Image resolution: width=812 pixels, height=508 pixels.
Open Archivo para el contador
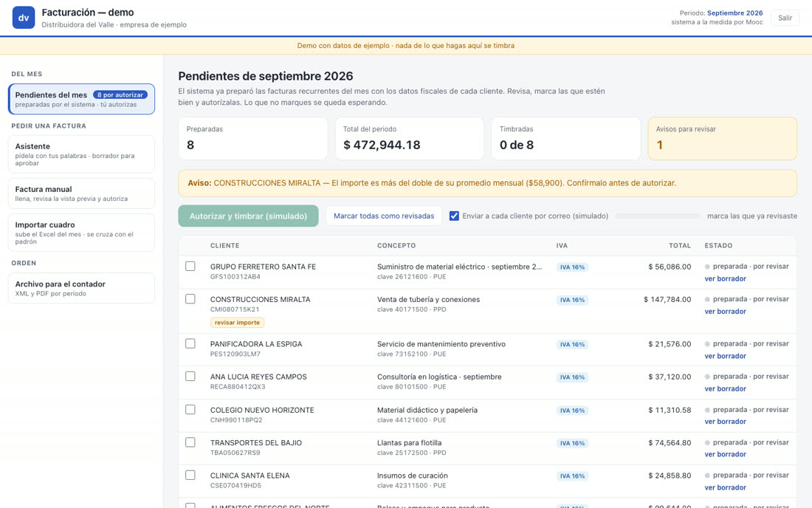pos(81,288)
